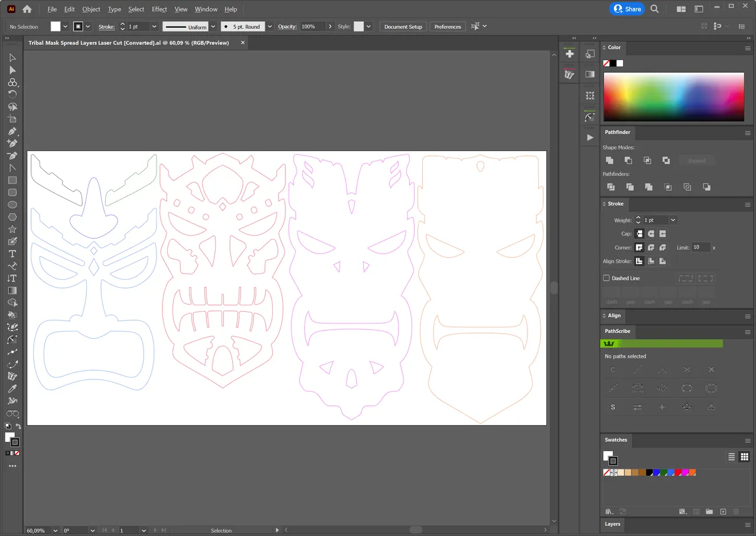Viewport: 756px width, 536px height.
Task: Click the Intersect shape mode icon
Action: click(x=647, y=161)
